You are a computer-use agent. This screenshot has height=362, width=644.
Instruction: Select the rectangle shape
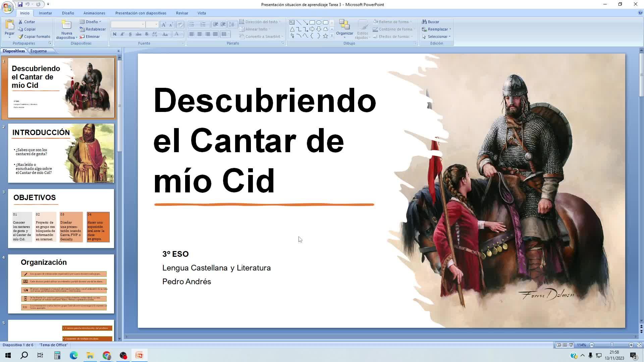point(312,22)
